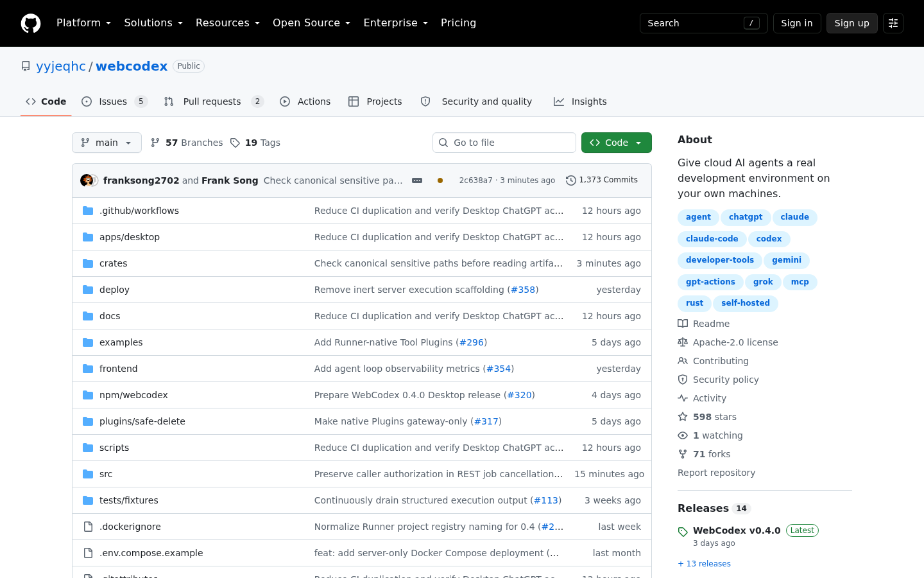Image resolution: width=924 pixels, height=578 pixels.
Task: Open the self-hosted topic tag
Action: point(746,303)
